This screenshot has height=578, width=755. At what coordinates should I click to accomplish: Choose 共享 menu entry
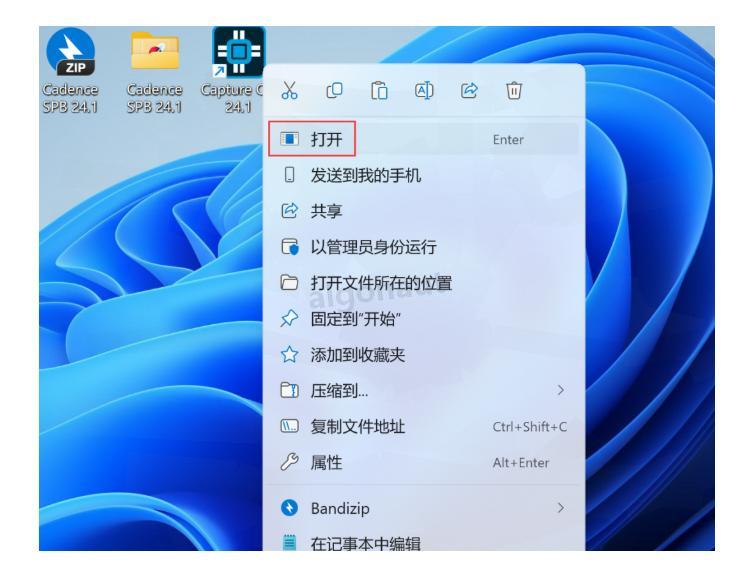tap(424, 211)
